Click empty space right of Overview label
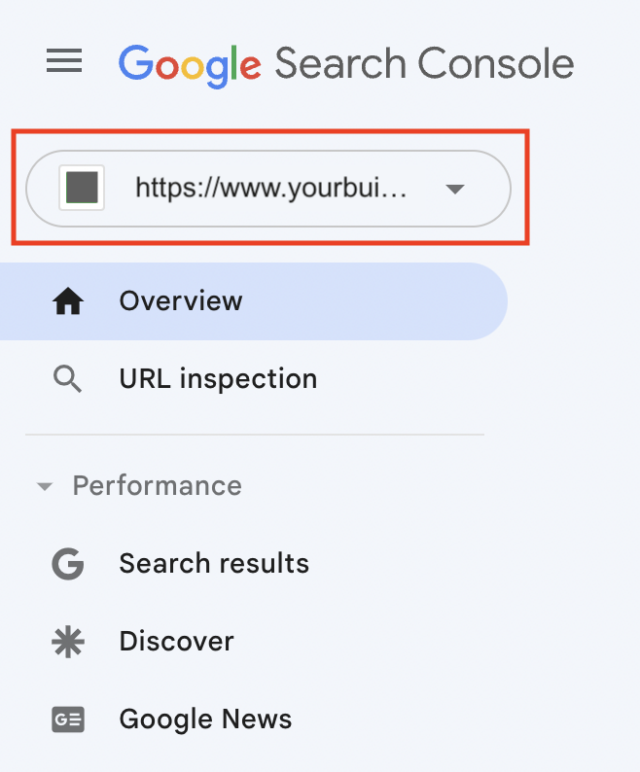This screenshot has width=640, height=772. coord(380,301)
